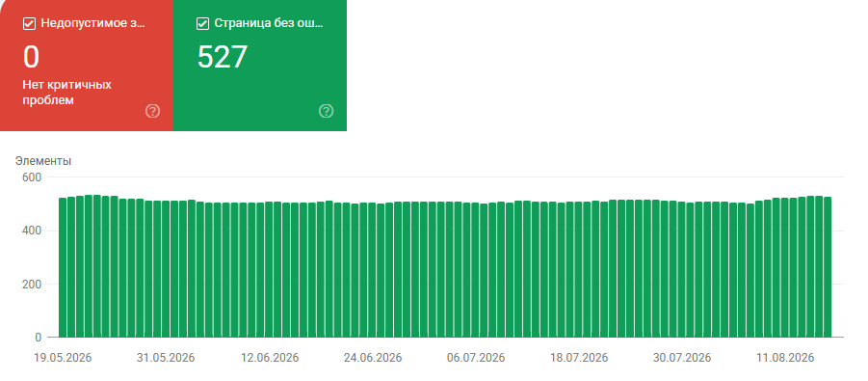Uncheck the Недопустимое з... checkbox
The width and height of the screenshot is (868, 381).
point(29,24)
